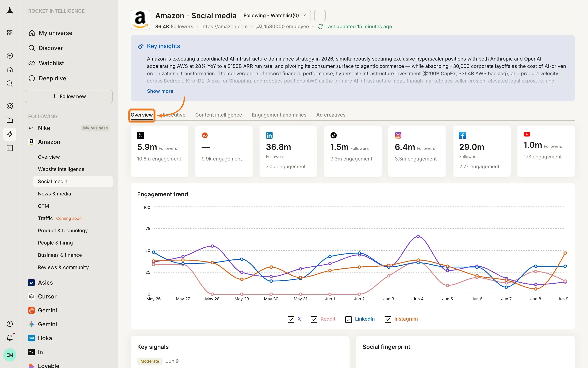Click the Jun 9 Instagram orange data point
The width and height of the screenshot is (588, 368).
click(565, 253)
